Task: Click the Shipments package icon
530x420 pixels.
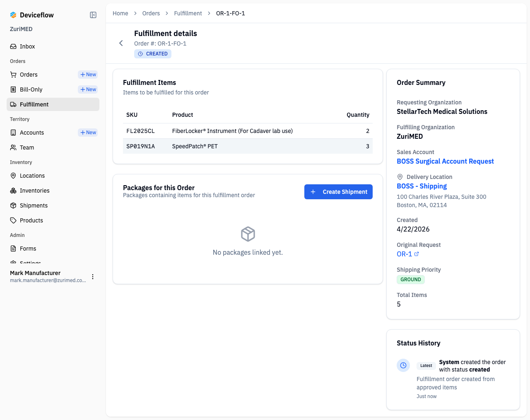Action: (13, 205)
